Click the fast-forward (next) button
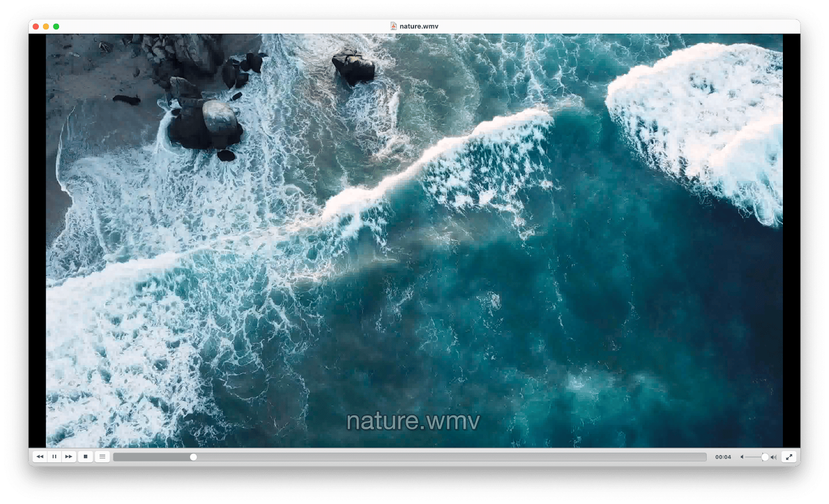The image size is (829, 504). [68, 457]
